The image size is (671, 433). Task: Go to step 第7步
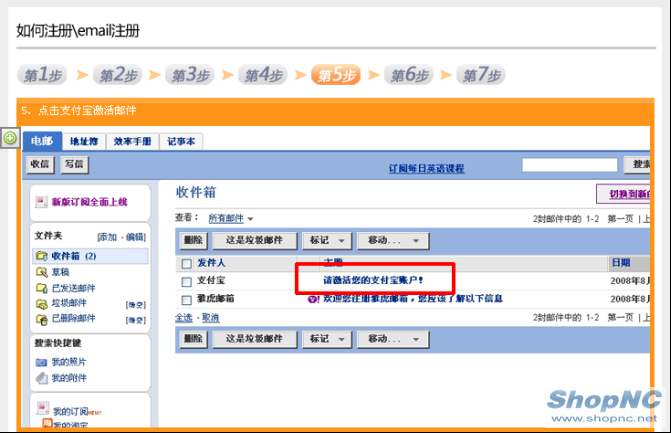[481, 75]
